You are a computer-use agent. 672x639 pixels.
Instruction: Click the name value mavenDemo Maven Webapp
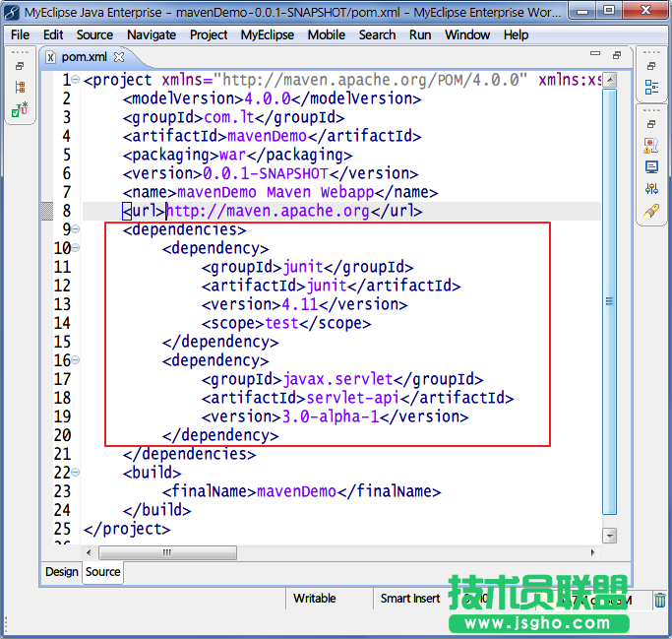(275, 192)
